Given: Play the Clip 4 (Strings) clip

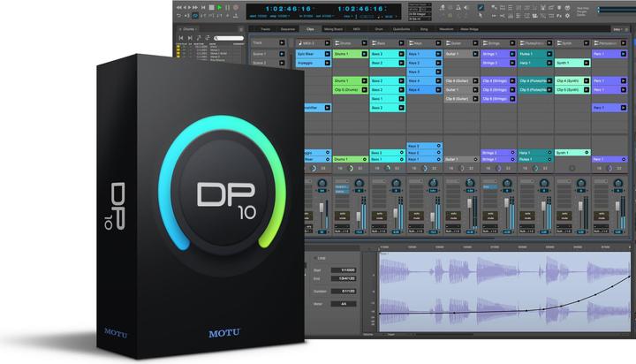Looking at the screenshot, I should point(512,80).
